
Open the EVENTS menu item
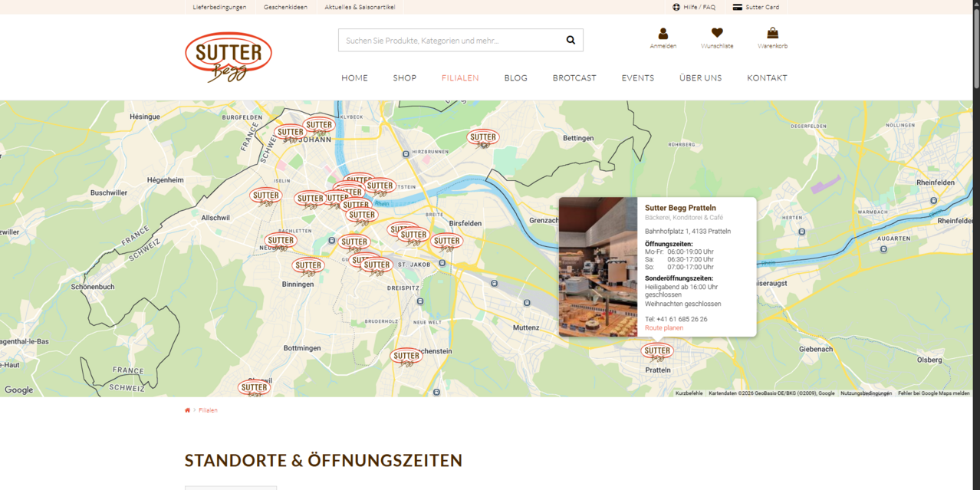[x=638, y=78]
